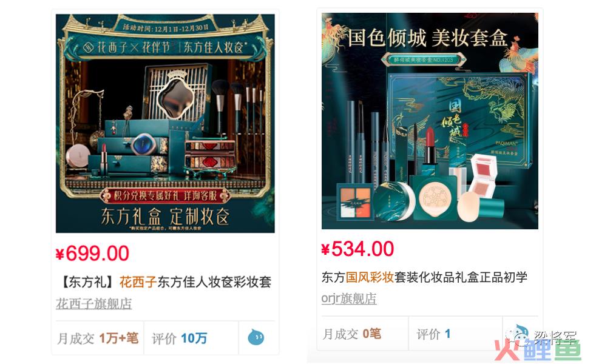Click the 东方礼盒 定制妆奁 caption

click(x=165, y=217)
